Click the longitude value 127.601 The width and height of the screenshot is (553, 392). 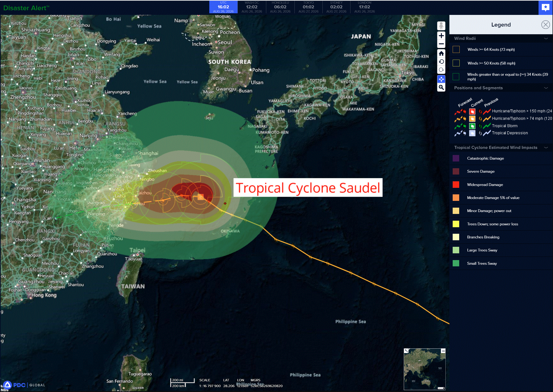tap(242, 386)
